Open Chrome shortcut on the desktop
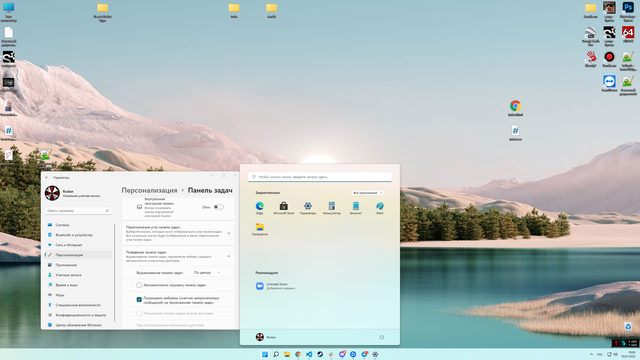The image size is (640, 360). click(x=515, y=108)
